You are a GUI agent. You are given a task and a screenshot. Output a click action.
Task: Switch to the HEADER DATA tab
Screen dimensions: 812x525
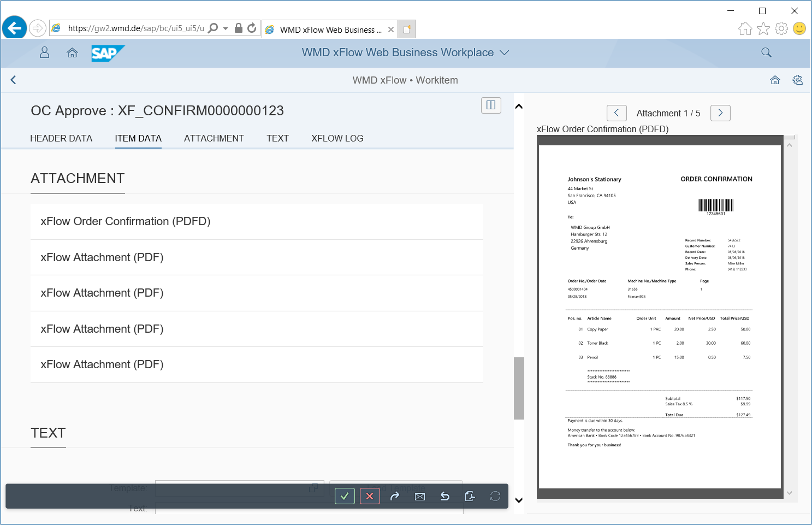[x=61, y=138]
